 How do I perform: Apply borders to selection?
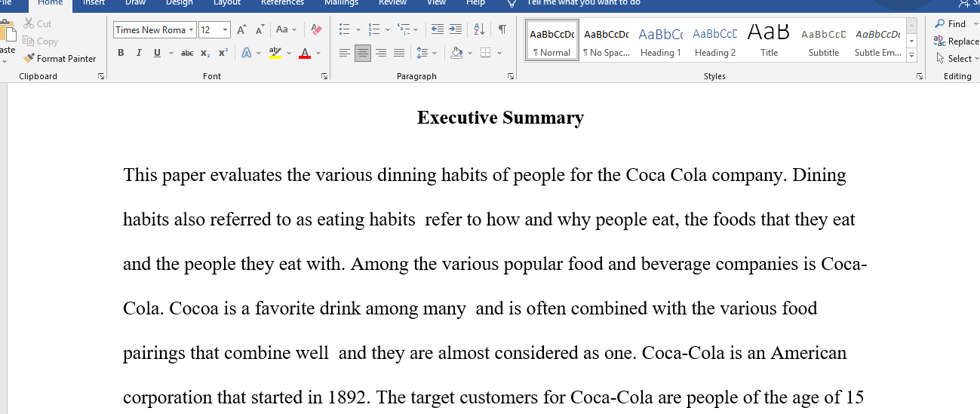tap(486, 53)
